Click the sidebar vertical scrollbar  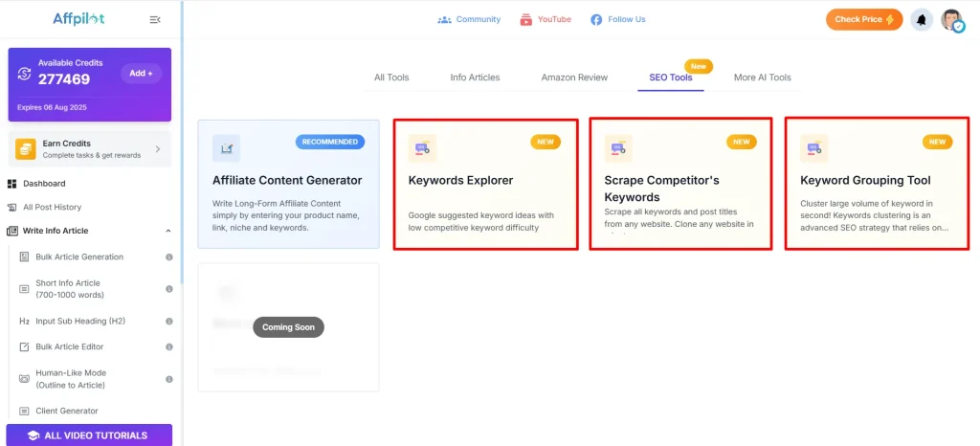182,144
